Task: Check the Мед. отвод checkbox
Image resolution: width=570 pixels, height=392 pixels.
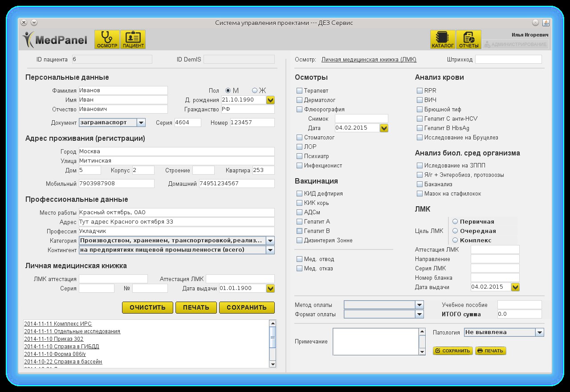Action: [x=300, y=259]
